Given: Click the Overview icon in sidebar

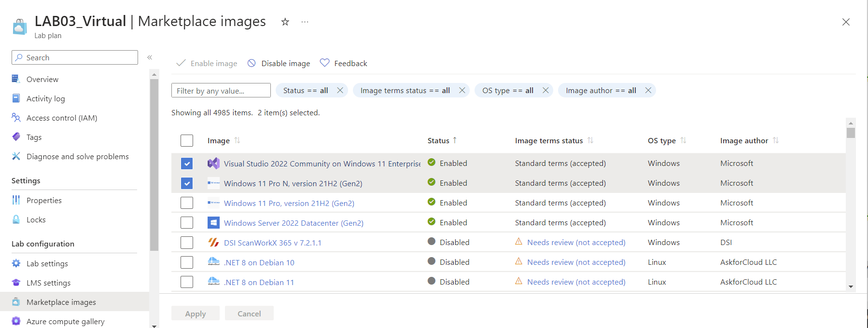Looking at the screenshot, I should coord(16,79).
